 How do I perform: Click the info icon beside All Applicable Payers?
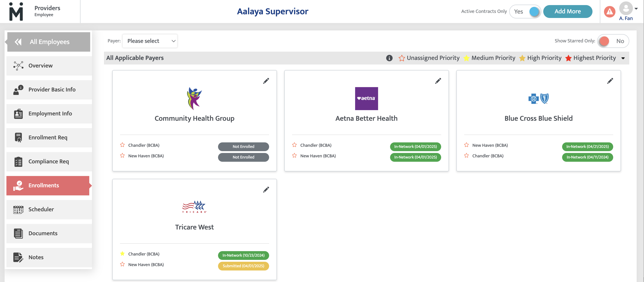tap(389, 58)
